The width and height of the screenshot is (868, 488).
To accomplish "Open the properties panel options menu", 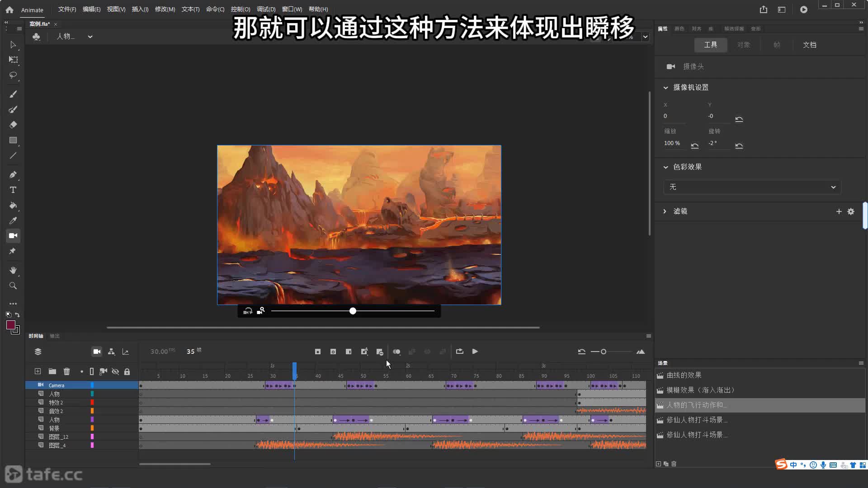I will (861, 28).
